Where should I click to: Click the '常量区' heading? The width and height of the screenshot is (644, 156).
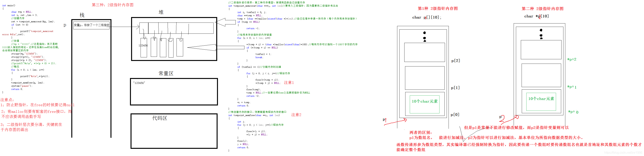[x=166, y=73]
